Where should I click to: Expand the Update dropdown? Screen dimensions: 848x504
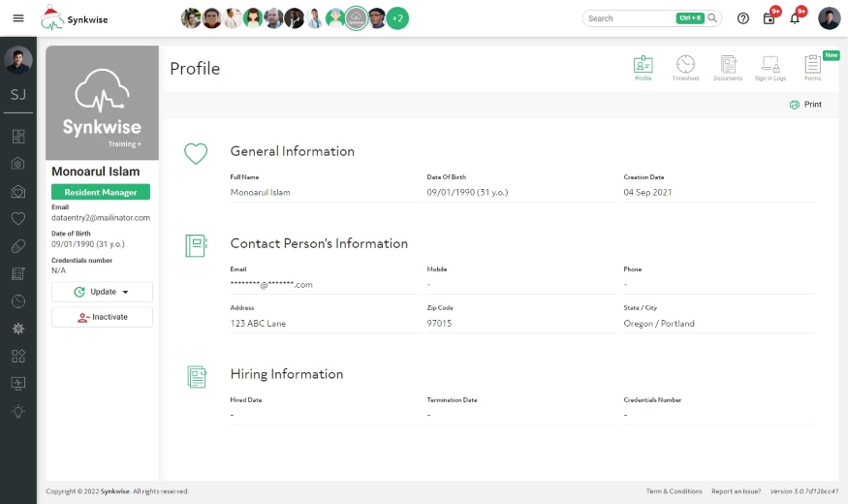click(102, 292)
